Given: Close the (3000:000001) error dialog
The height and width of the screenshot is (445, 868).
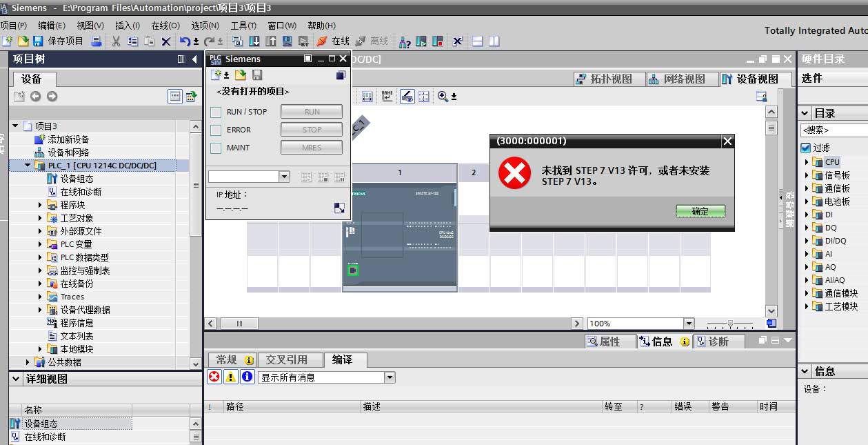Looking at the screenshot, I should click(727, 141).
